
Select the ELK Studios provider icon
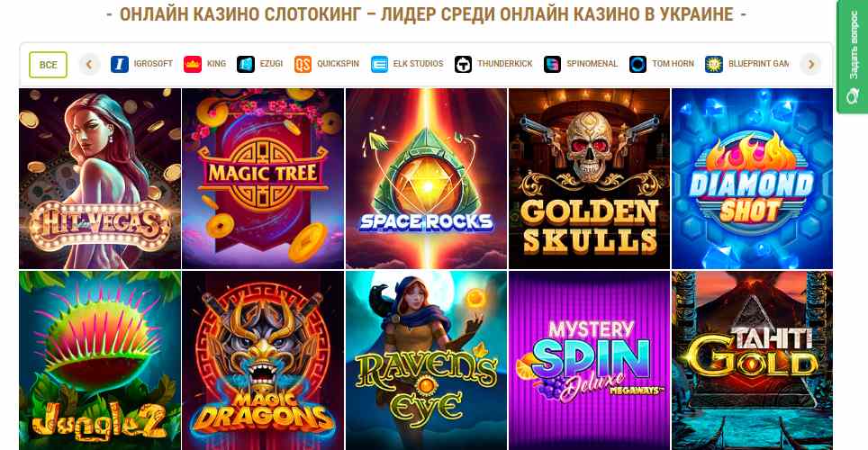pos(379,64)
